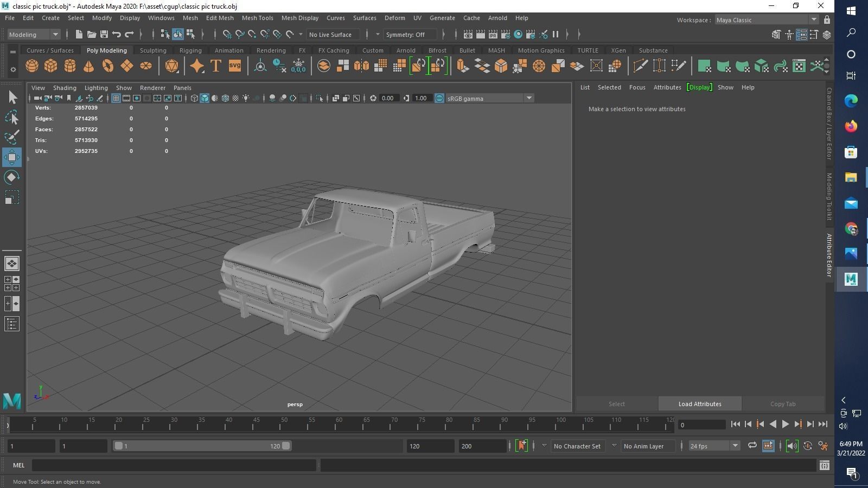Open the Outliner layout icon in the left sidebar
The width and height of the screenshot is (868, 488).
pyautogui.click(x=12, y=324)
